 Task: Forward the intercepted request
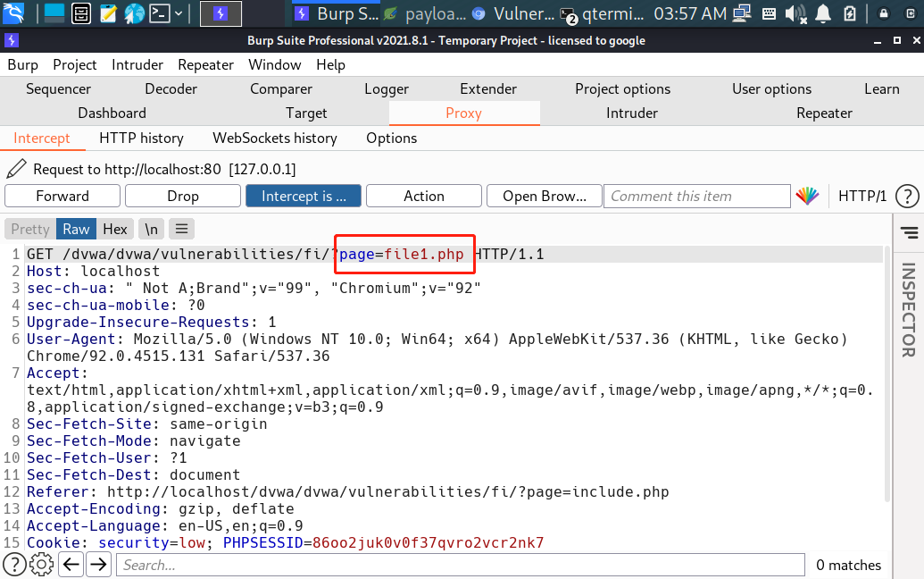pos(62,196)
